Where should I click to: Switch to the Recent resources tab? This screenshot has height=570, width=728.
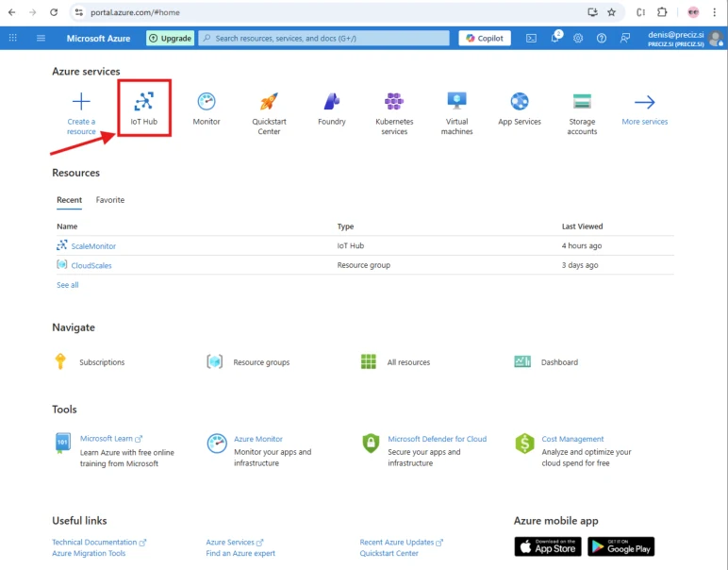pyautogui.click(x=69, y=200)
